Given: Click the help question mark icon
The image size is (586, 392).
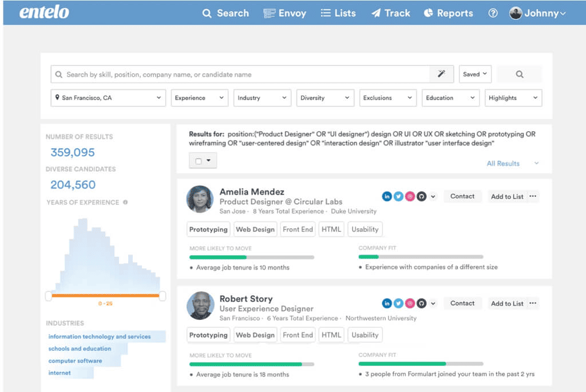Looking at the screenshot, I should [x=493, y=13].
